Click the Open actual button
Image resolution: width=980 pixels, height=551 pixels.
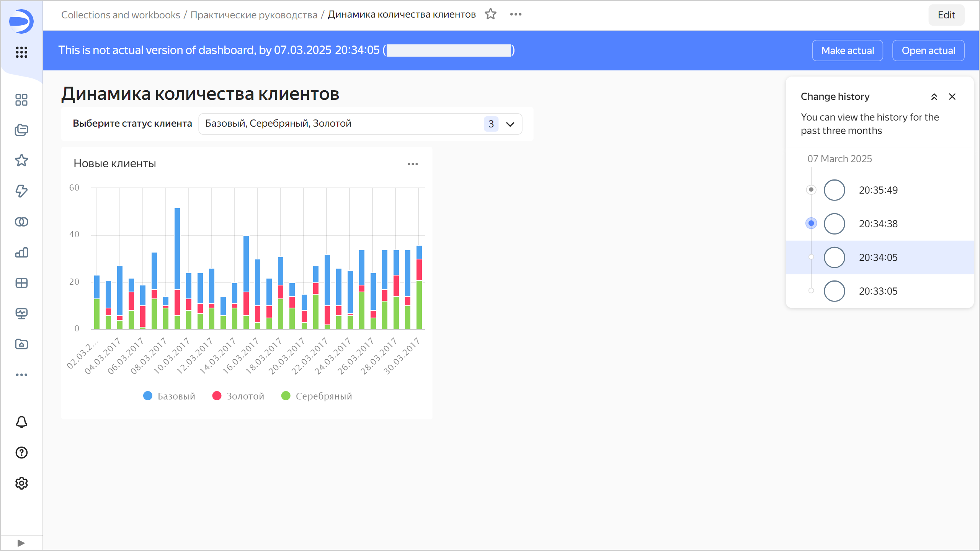coord(928,51)
